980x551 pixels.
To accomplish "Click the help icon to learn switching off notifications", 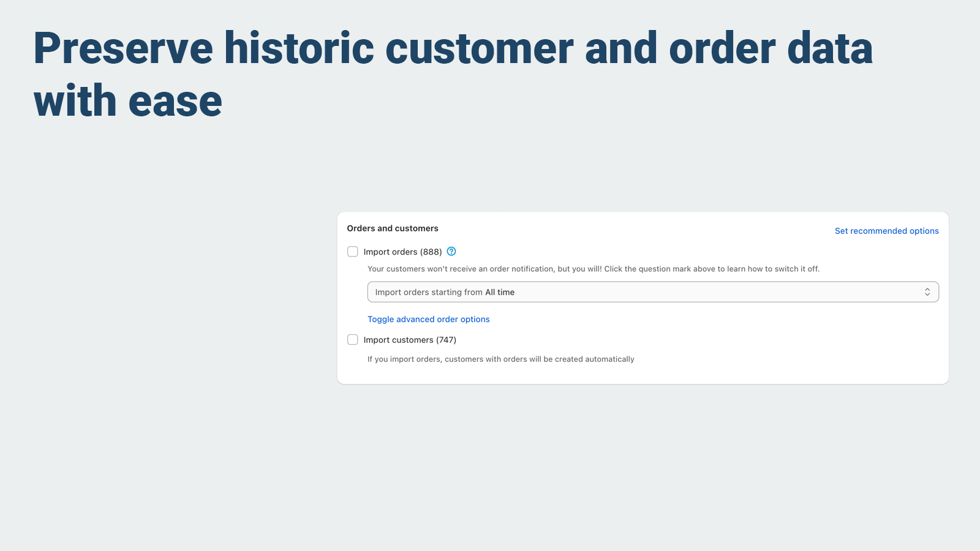I will pos(451,251).
